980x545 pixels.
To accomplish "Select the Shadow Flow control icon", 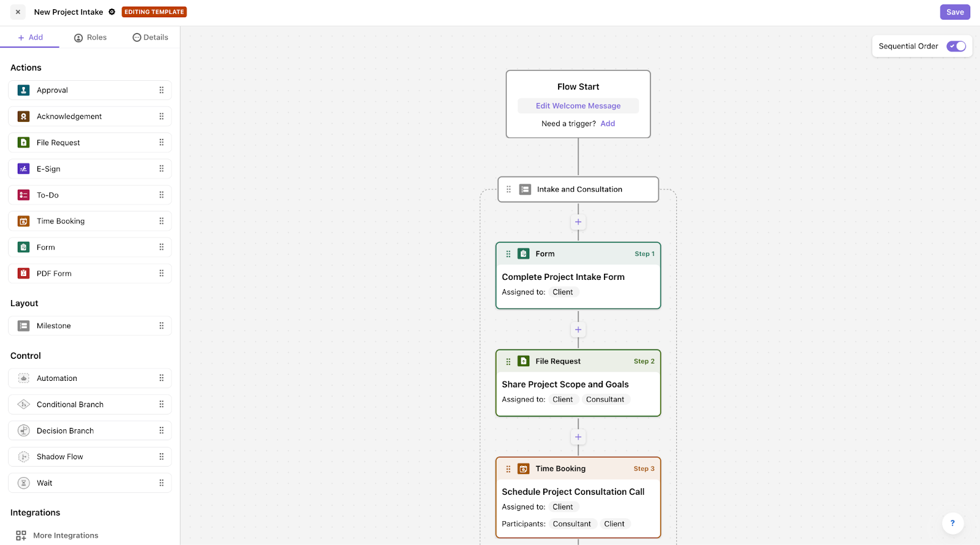I will [x=23, y=456].
